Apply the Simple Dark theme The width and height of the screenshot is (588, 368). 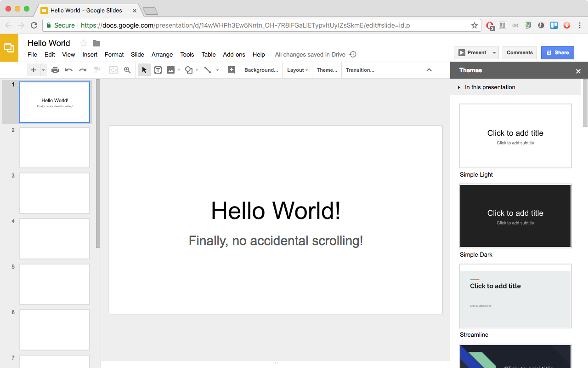[515, 216]
